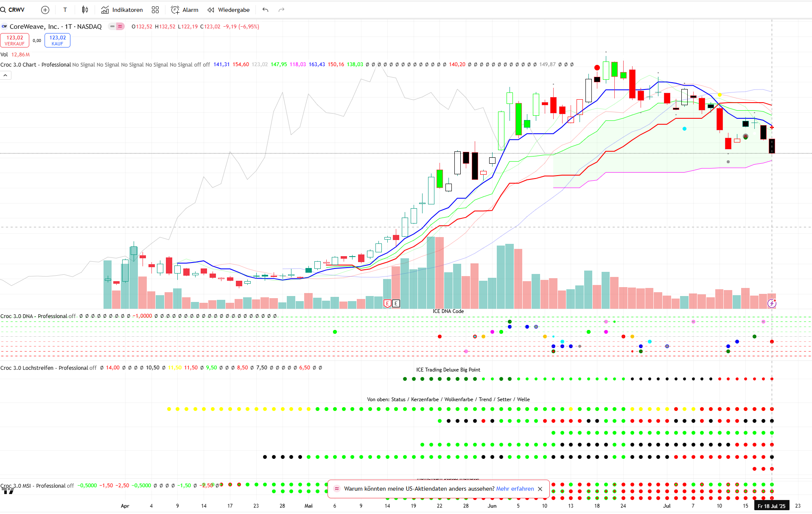Click the plus icon to compare symbols
812x514 pixels.
45,10
